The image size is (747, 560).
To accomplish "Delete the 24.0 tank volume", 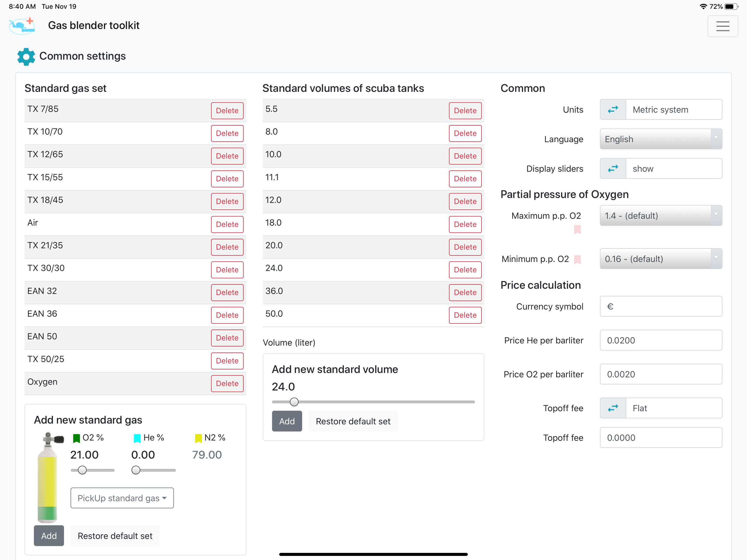I will pos(465,270).
